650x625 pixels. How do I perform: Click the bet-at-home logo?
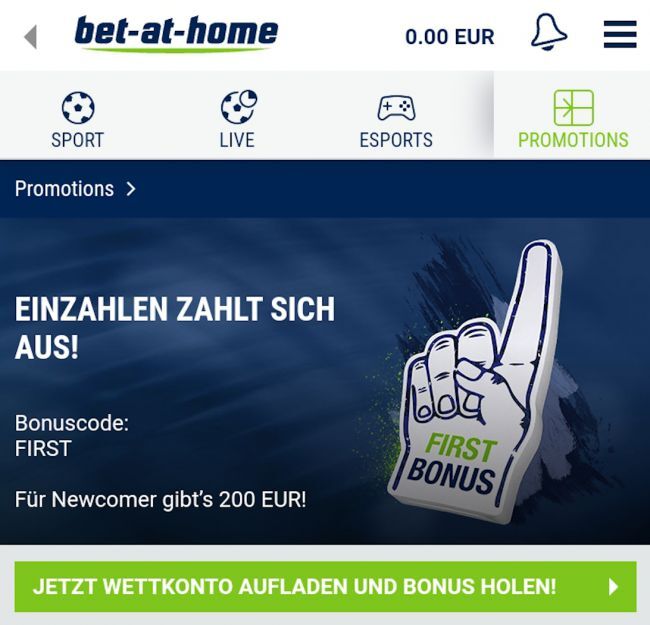(177, 34)
